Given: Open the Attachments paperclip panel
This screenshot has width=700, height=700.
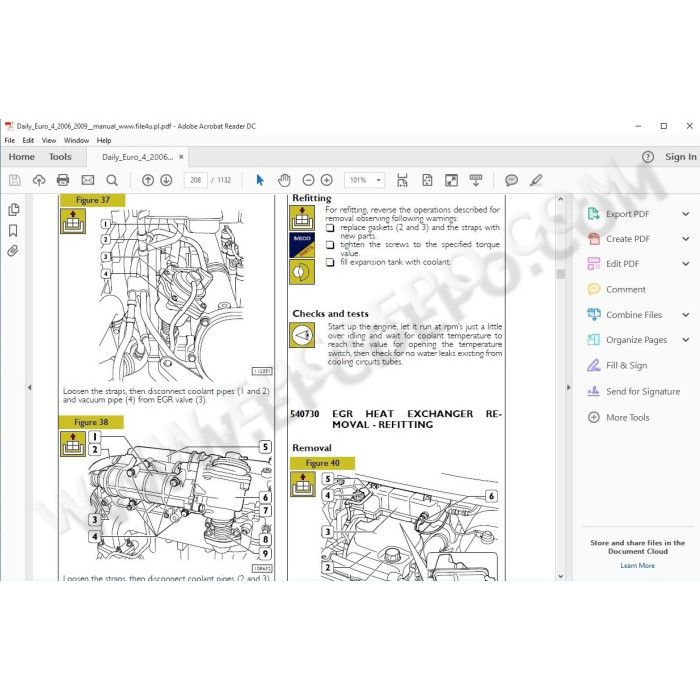Looking at the screenshot, I should 13,251.
